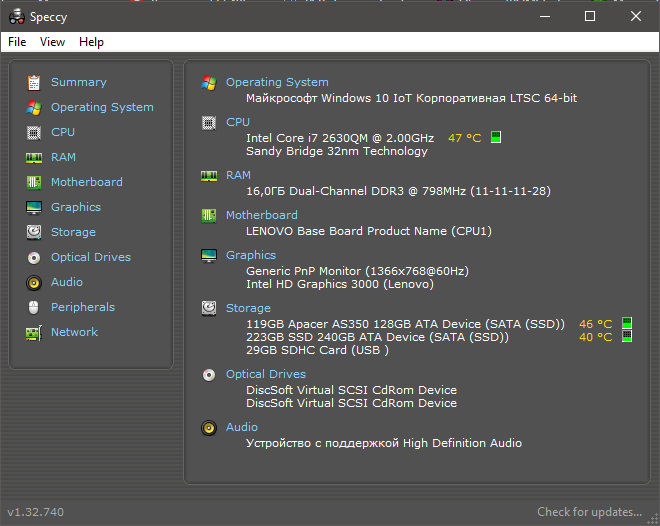Click Motherboard heading link in summary

[x=262, y=215]
